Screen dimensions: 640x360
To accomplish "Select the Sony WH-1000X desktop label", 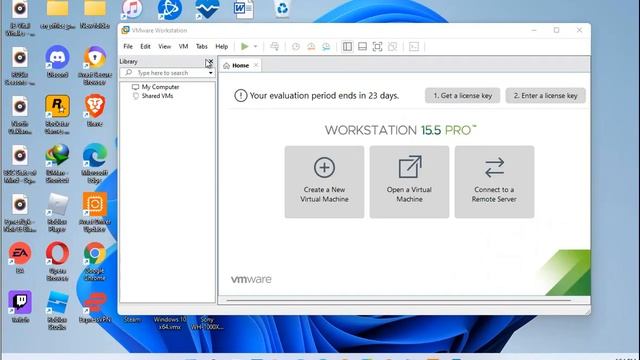I will [x=207, y=323].
